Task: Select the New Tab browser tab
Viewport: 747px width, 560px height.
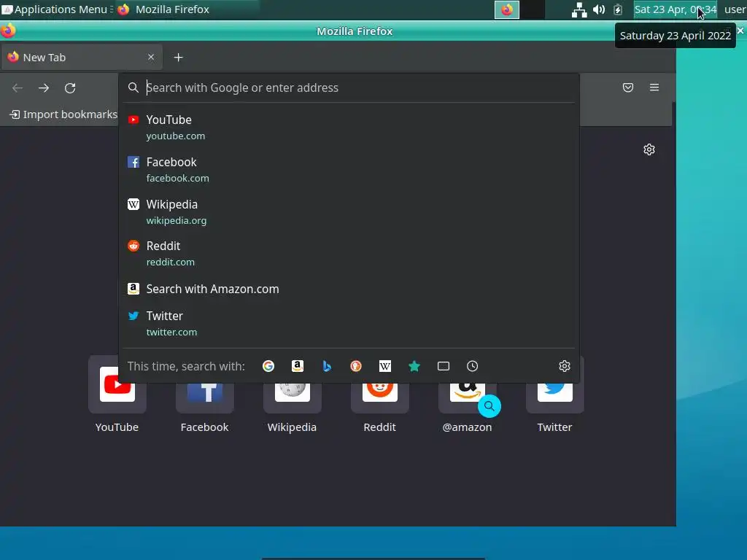Action: pyautogui.click(x=82, y=57)
